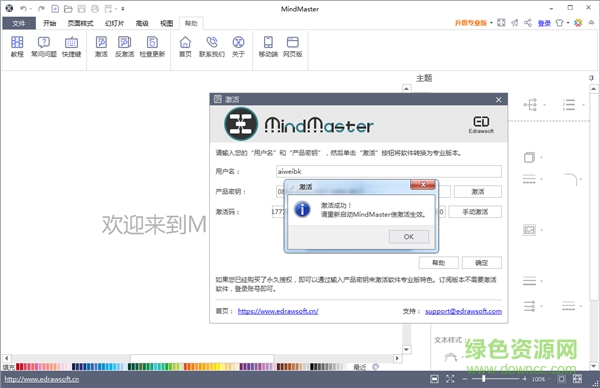Adjust the zoom slider handle

click(x=484, y=379)
